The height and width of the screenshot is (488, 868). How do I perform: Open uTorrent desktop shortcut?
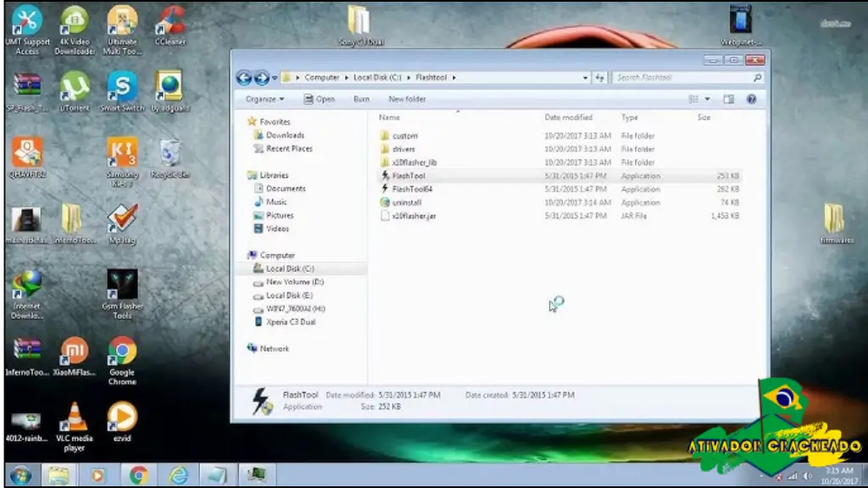(75, 91)
